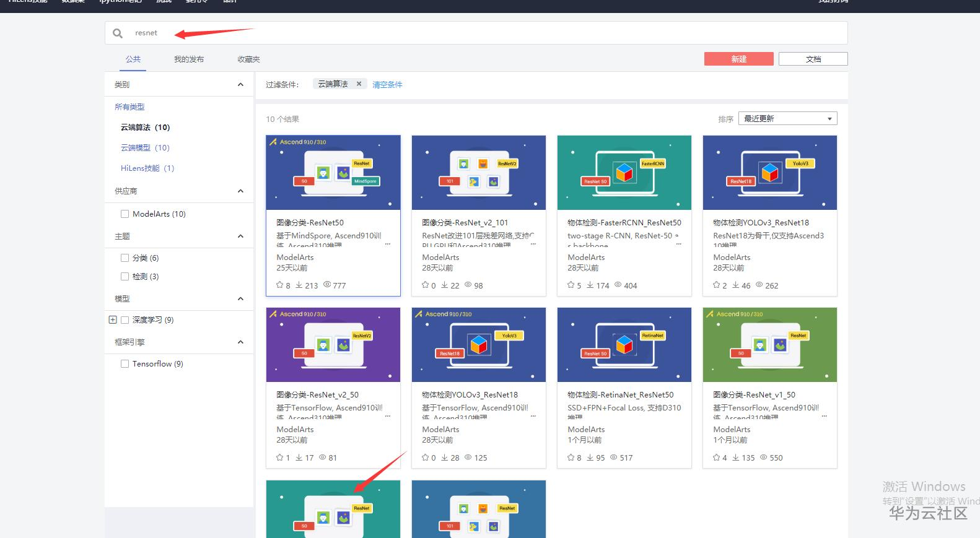Viewport: 980px width, 538px height.
Task: Star the 图像分类-ResNet_v2_50 card
Action: coord(279,458)
